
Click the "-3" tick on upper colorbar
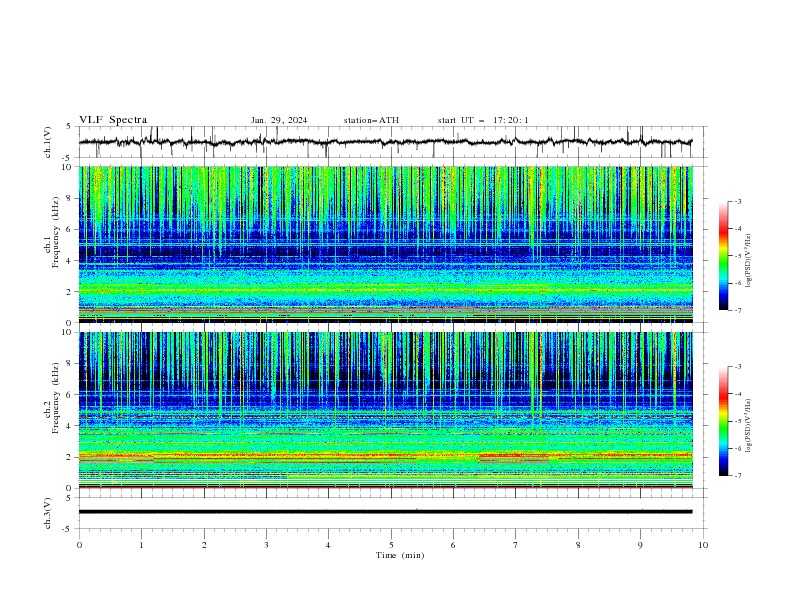coord(737,201)
